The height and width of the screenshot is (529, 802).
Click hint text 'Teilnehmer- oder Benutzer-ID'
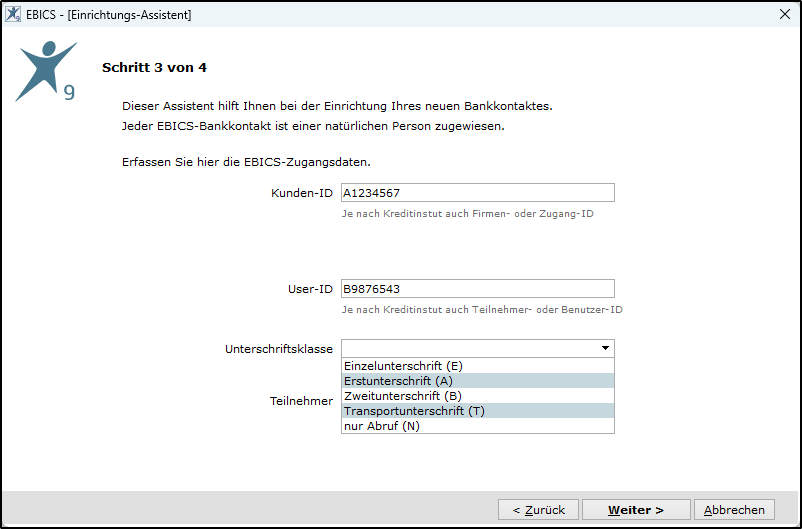click(x=547, y=310)
